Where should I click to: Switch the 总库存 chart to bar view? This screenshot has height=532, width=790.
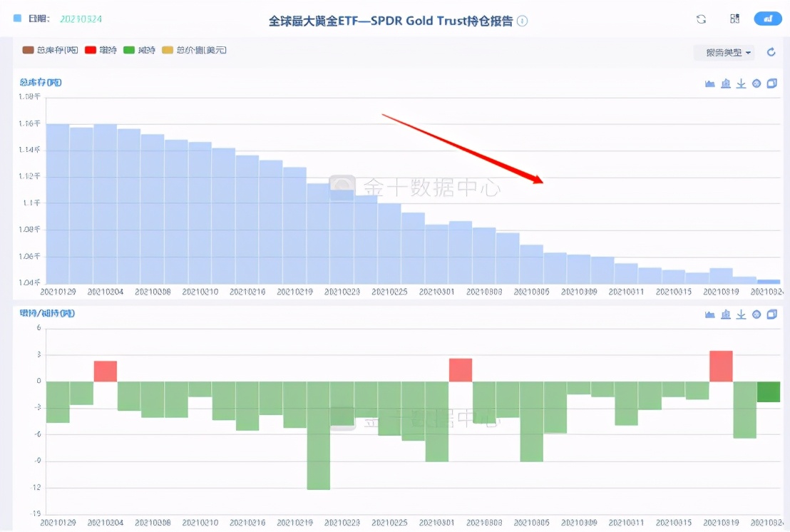click(x=725, y=83)
